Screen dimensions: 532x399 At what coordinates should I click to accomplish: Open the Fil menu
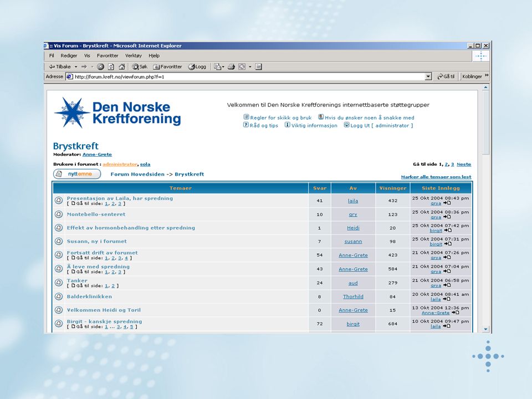click(52, 55)
